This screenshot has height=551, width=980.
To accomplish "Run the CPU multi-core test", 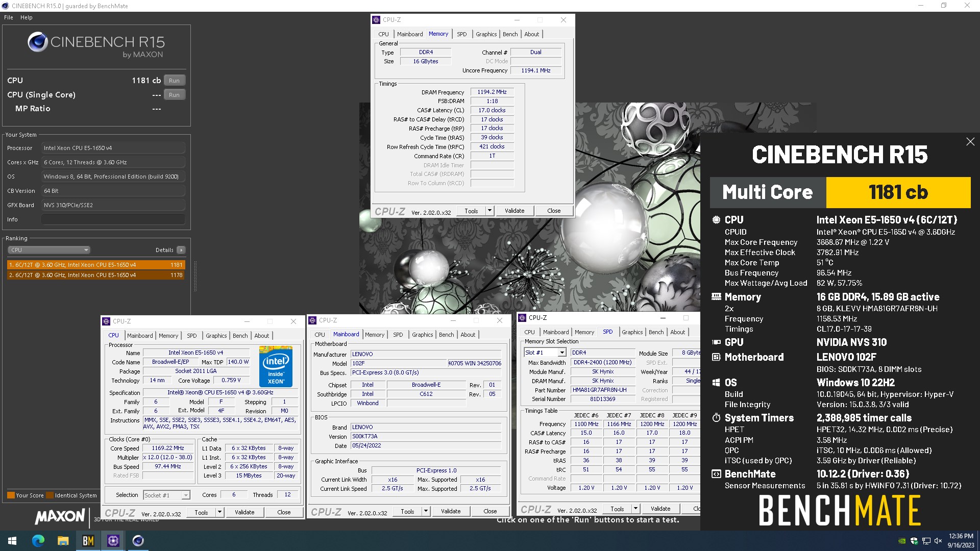I will (x=174, y=81).
